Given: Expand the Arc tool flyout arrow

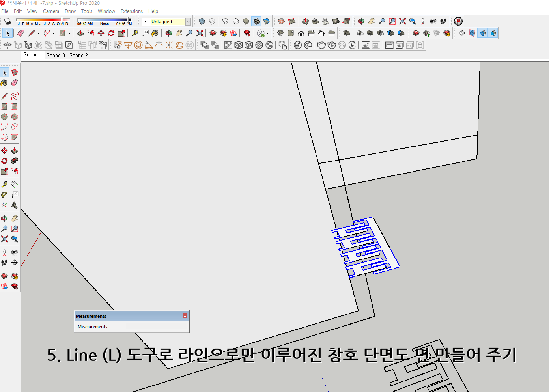Looking at the screenshot, I should pos(53,33).
